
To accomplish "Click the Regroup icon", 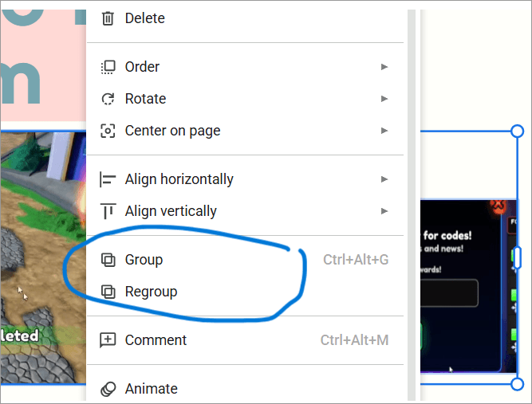I will point(108,292).
